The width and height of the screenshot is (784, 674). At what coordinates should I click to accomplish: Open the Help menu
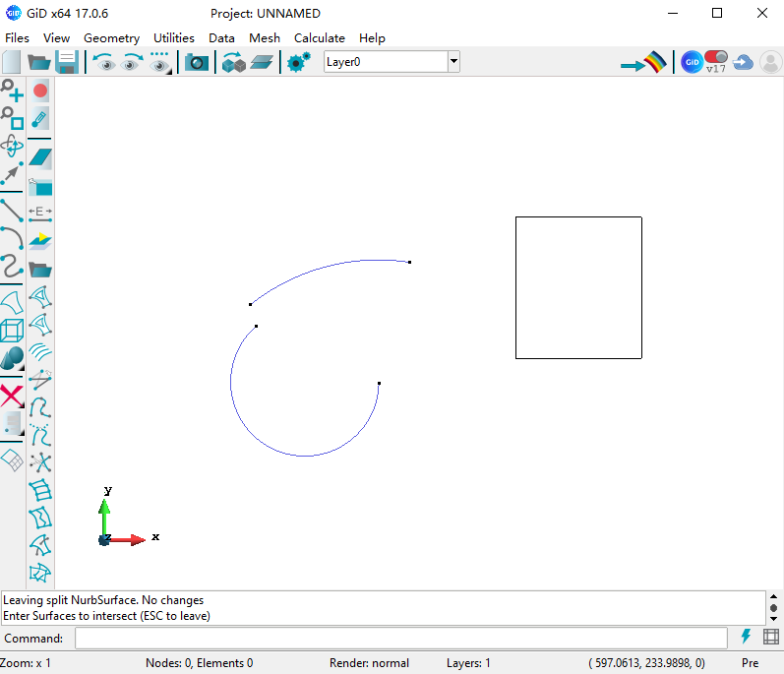(x=372, y=38)
